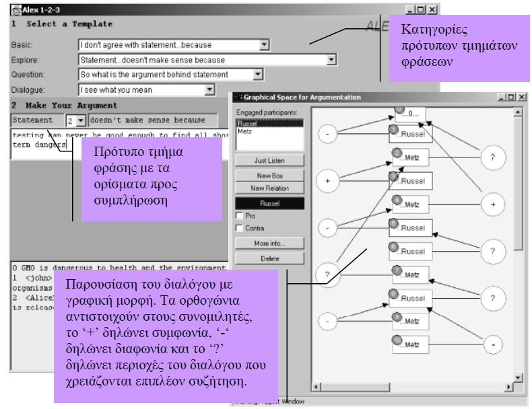Click the minus circle linked to box 9 Metz
Viewport: 532px width, 409px height.
tap(327, 321)
